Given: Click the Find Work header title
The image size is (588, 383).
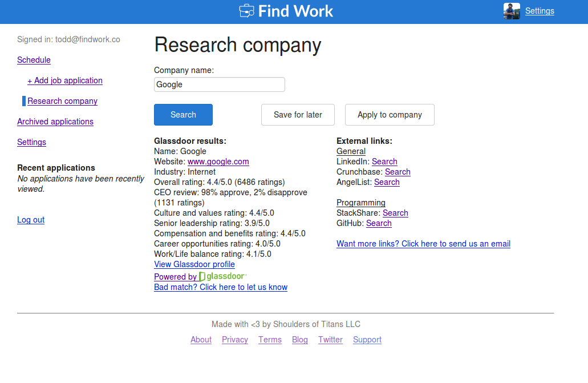Looking at the screenshot, I should click(x=295, y=11).
